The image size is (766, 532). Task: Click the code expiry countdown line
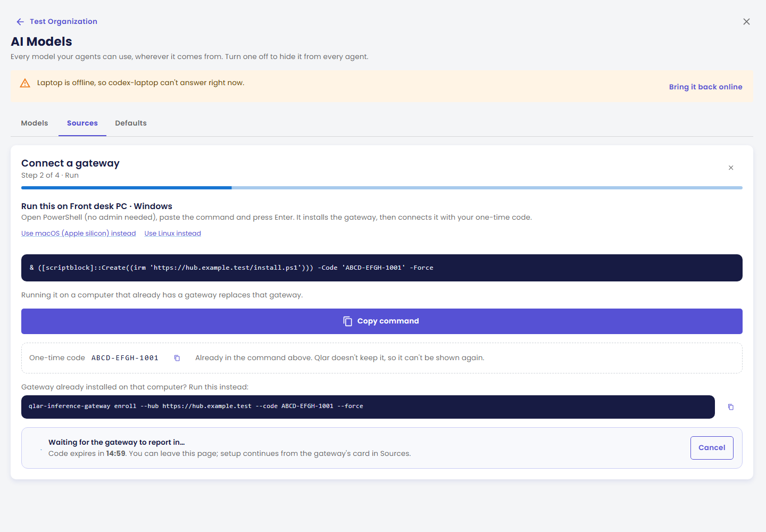coord(230,454)
